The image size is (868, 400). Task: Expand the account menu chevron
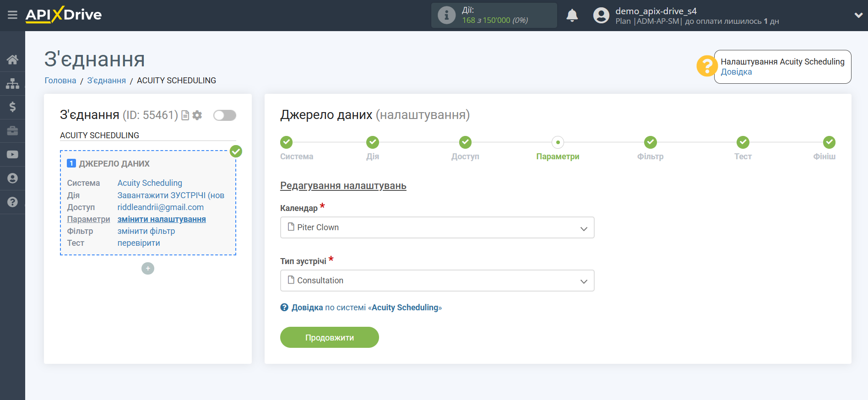(x=858, y=15)
